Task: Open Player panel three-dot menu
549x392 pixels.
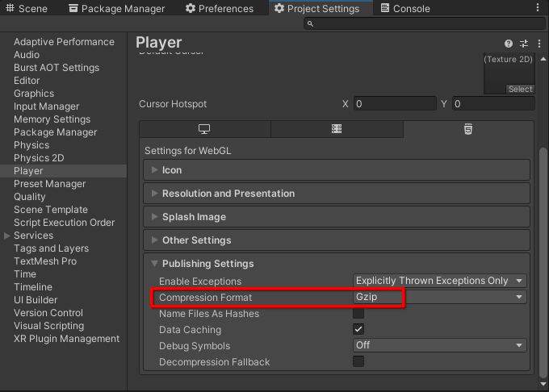Action: coord(539,44)
